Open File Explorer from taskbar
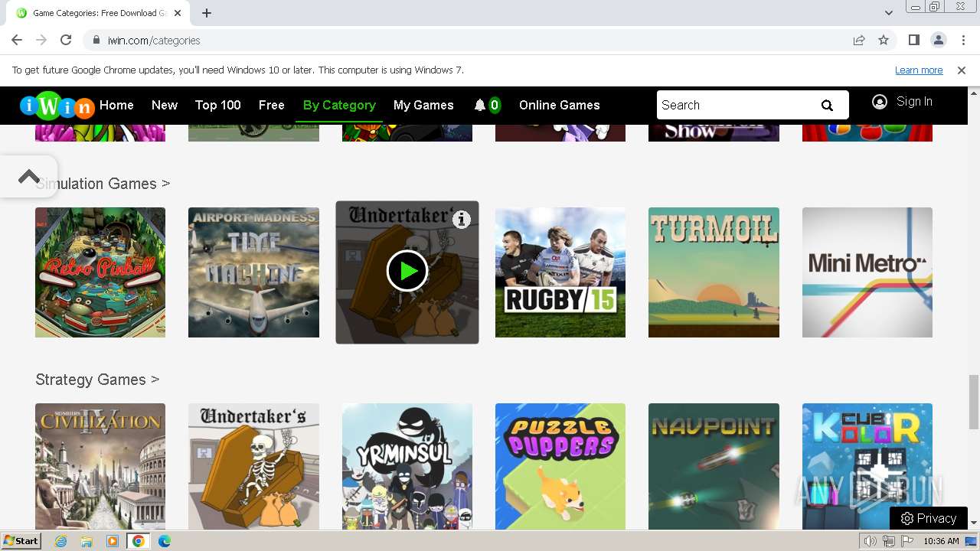The width and height of the screenshot is (980, 551). click(x=87, y=541)
